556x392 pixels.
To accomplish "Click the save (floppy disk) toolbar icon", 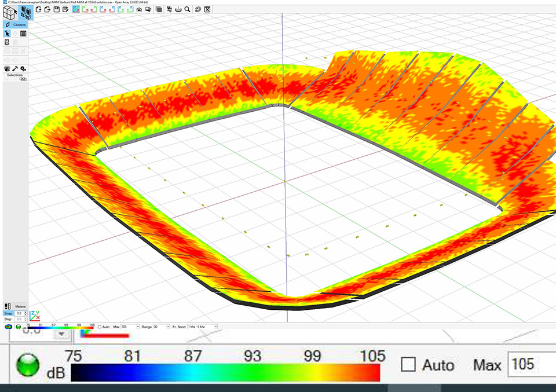I will [x=56, y=9].
